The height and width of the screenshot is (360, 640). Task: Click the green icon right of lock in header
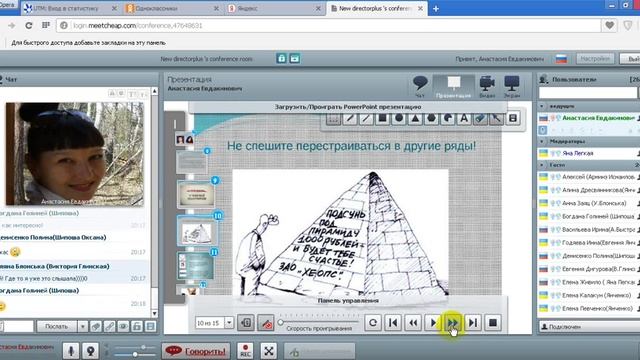[x=295, y=59]
